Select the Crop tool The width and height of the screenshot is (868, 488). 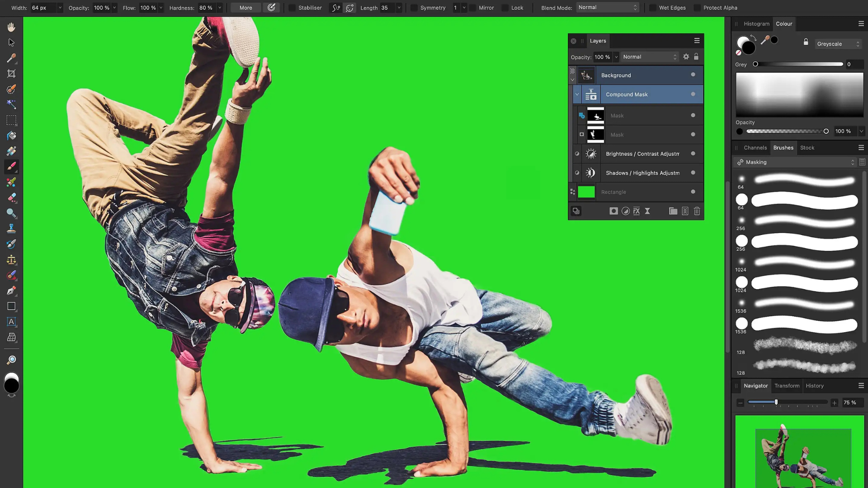[x=11, y=73]
